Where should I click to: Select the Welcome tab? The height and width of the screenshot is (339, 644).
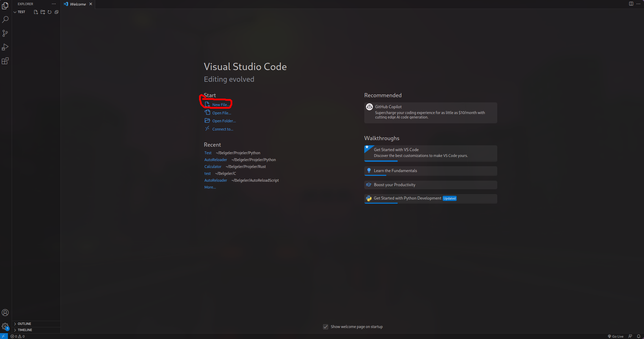coord(78,4)
